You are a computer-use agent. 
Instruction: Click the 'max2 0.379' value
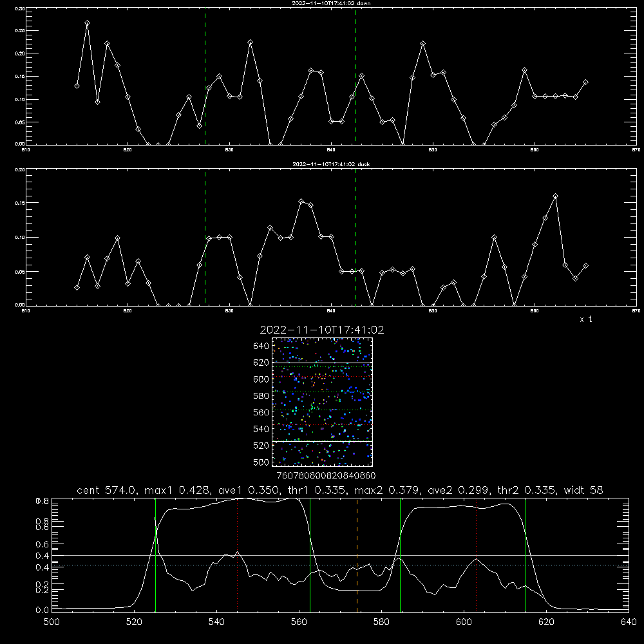[x=388, y=490]
